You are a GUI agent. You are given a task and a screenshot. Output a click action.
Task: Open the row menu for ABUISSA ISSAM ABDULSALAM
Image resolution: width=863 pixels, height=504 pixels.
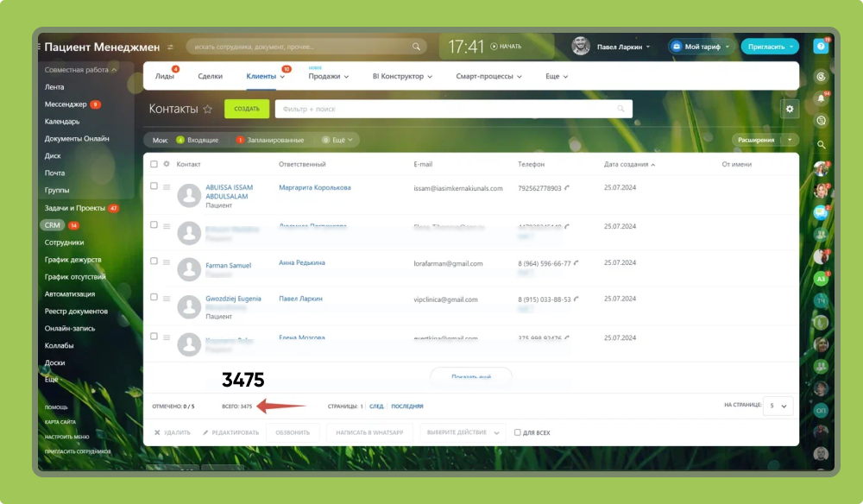point(167,187)
